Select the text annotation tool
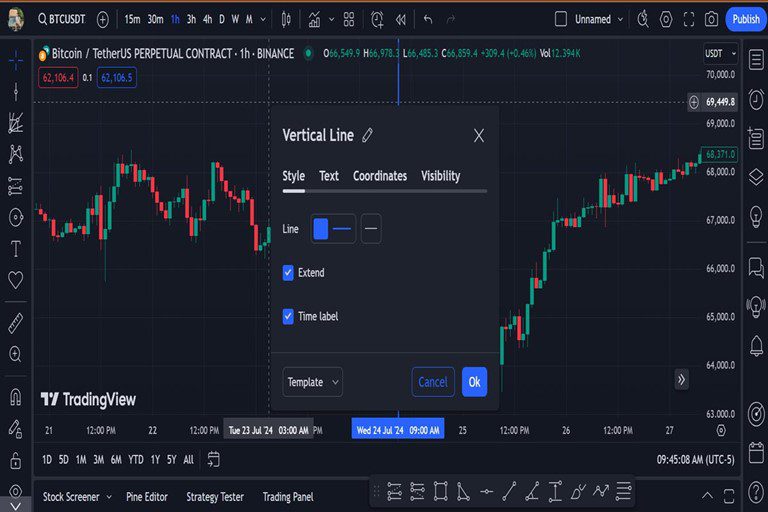This screenshot has width=768, height=512. click(x=16, y=249)
